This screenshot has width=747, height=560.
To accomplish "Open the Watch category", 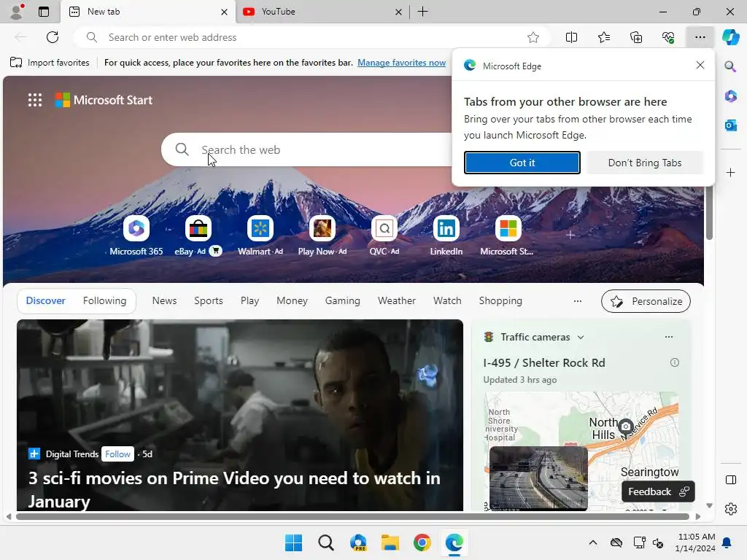I will [447, 300].
